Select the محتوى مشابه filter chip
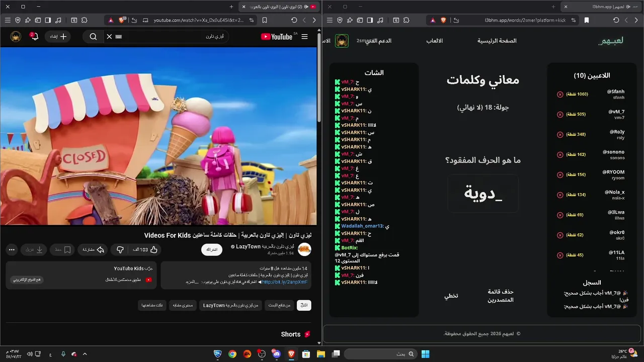Screen dimensions: 644x362 coord(183,305)
